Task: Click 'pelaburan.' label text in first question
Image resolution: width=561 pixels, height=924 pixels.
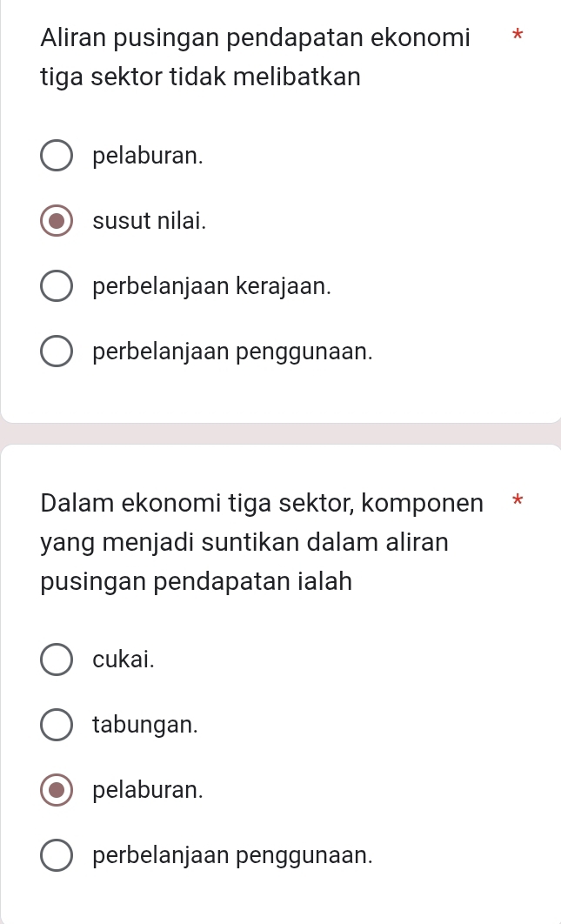Action: [x=149, y=156]
